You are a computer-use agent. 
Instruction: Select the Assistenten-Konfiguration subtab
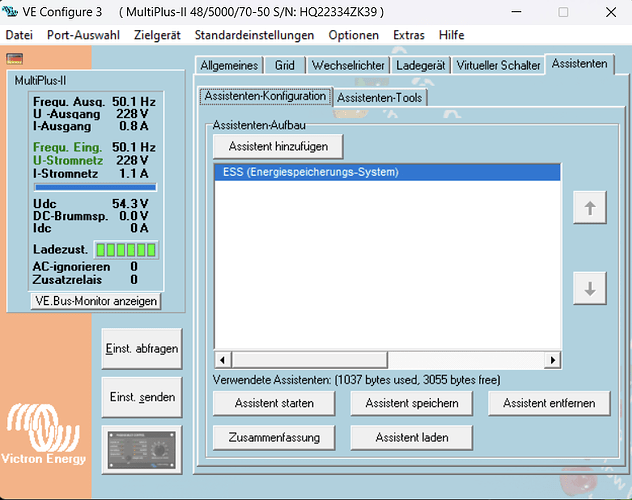point(265,96)
